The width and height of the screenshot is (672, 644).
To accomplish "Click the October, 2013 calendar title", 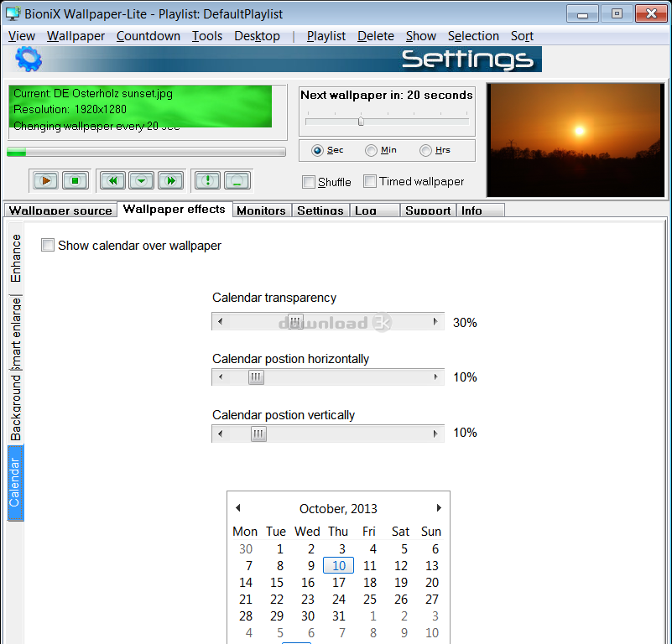I will (338, 509).
